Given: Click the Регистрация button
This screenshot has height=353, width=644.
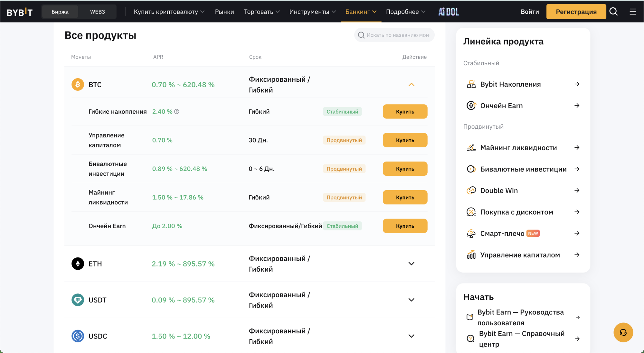Looking at the screenshot, I should pos(576,12).
